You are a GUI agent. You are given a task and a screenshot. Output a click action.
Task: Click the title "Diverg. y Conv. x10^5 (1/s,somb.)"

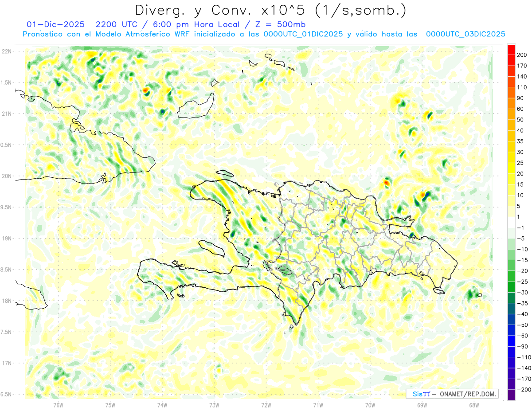(270, 10)
